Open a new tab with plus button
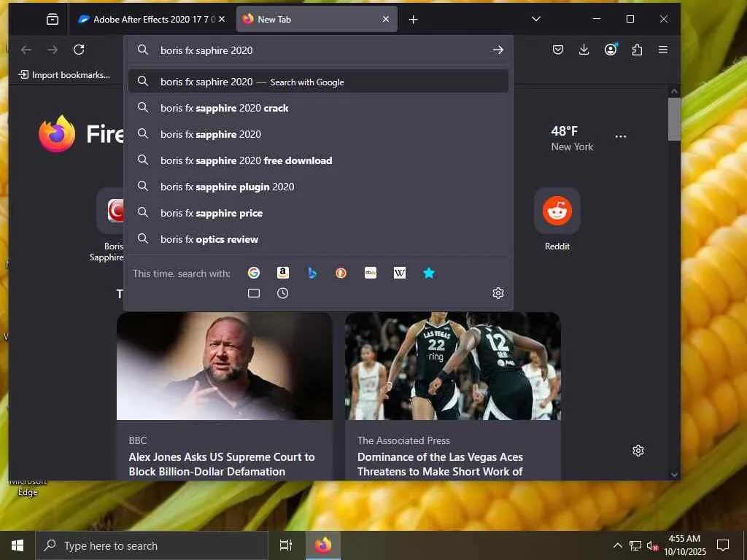Screen dimensions: 747x560 (x=413, y=20)
